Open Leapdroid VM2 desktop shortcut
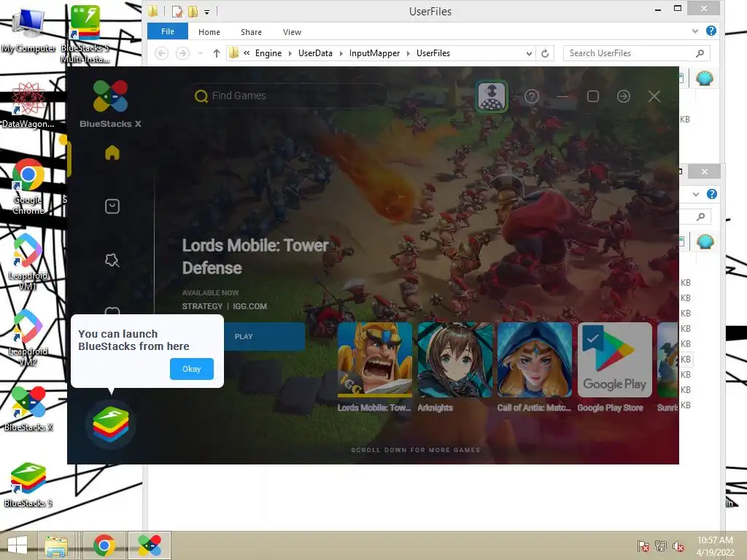Screen dimensions: 747x560 coord(28,338)
